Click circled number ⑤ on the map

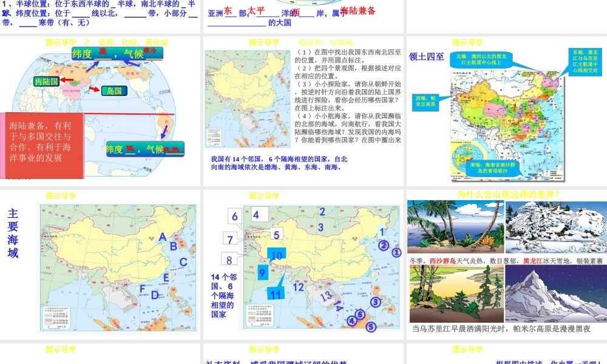point(370,327)
